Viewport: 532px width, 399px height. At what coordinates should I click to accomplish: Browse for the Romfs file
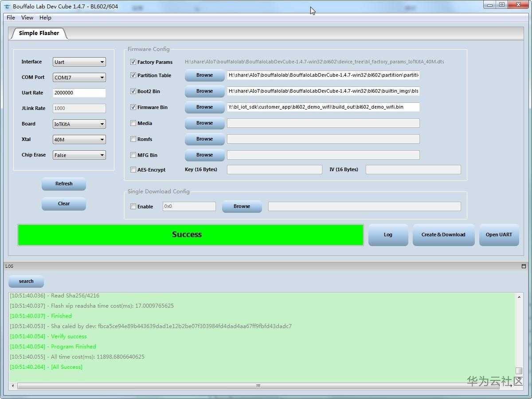pos(204,139)
